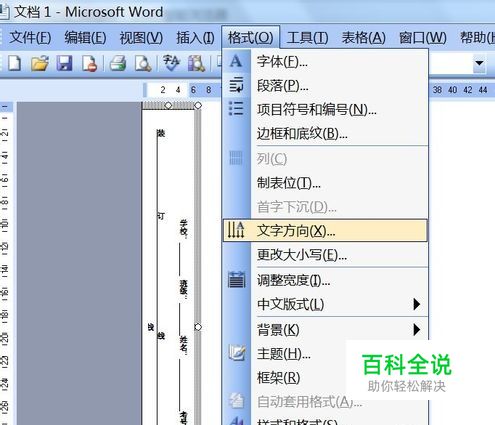Image resolution: width=495 pixels, height=425 pixels.
Task: Select 制表位(T)... menu entry
Action: click(x=325, y=183)
